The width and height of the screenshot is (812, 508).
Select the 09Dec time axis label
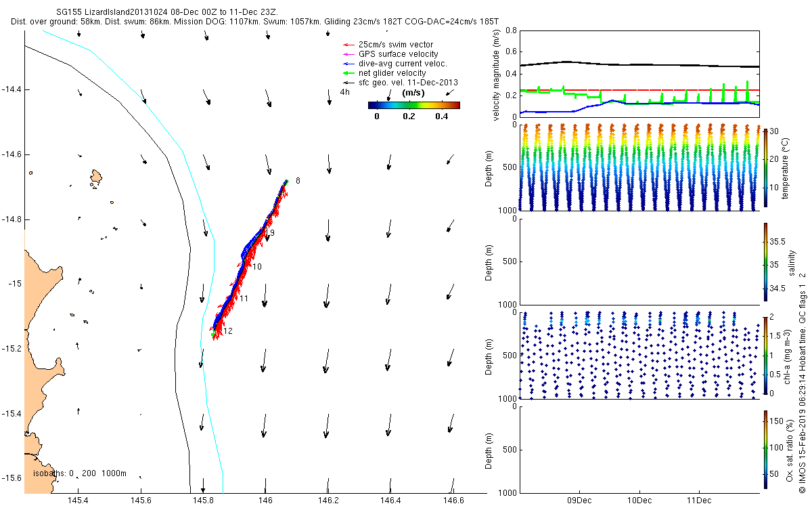click(580, 501)
